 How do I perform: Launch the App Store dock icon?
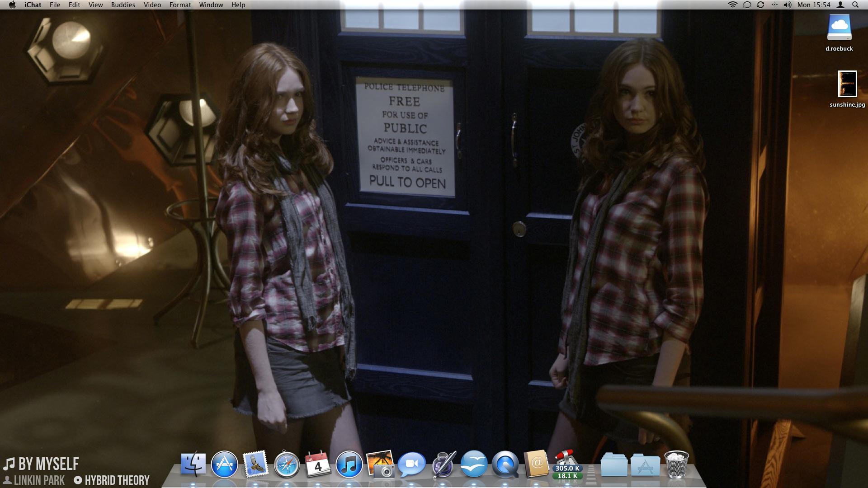pos(224,465)
